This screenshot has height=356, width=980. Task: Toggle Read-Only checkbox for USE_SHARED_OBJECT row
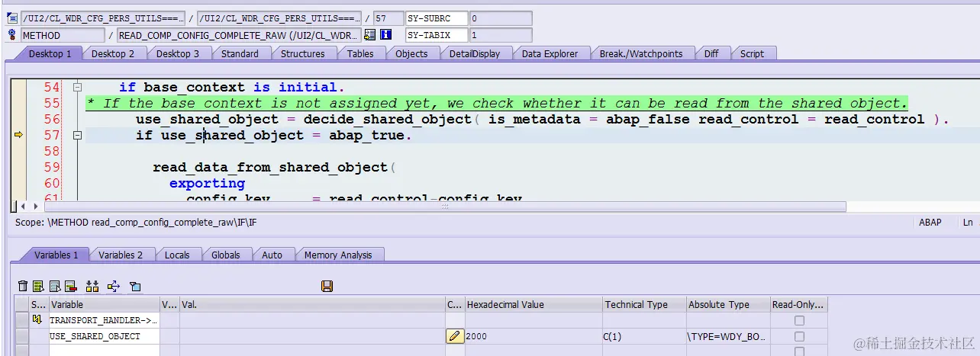click(x=799, y=336)
